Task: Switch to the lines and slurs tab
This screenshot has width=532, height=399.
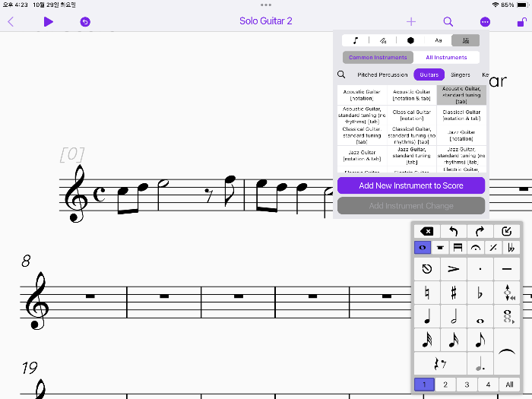Action: [x=383, y=40]
